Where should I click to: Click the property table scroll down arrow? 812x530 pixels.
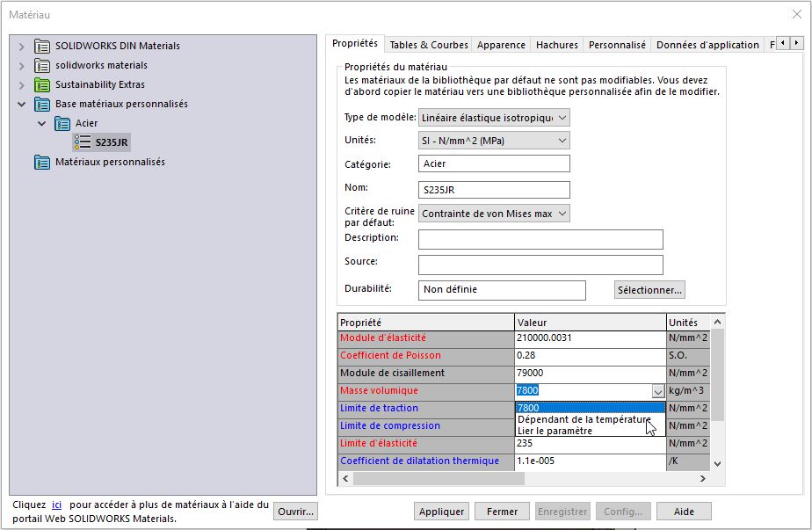(717, 464)
